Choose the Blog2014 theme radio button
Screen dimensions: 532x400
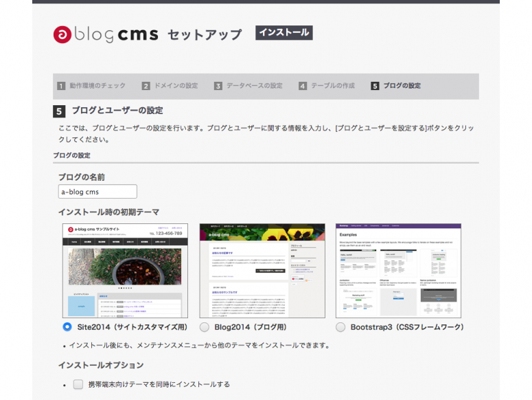click(205, 327)
